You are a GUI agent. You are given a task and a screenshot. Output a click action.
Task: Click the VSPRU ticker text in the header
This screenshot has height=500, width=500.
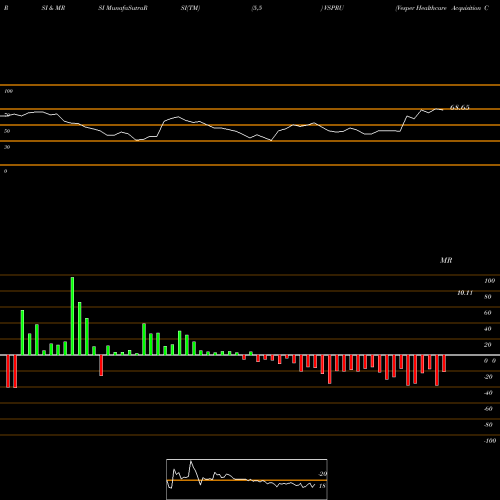point(332,8)
